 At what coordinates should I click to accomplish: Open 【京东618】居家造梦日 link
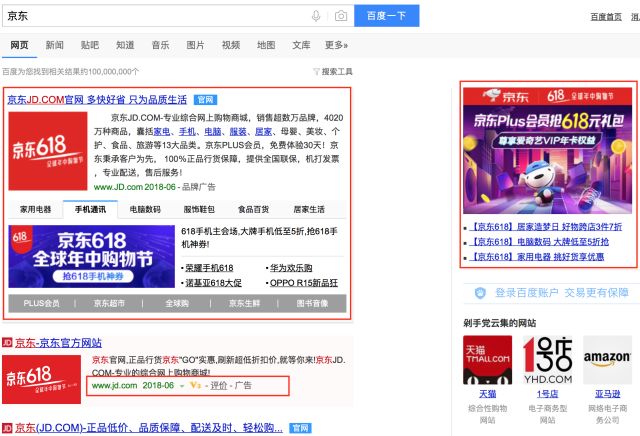point(546,227)
